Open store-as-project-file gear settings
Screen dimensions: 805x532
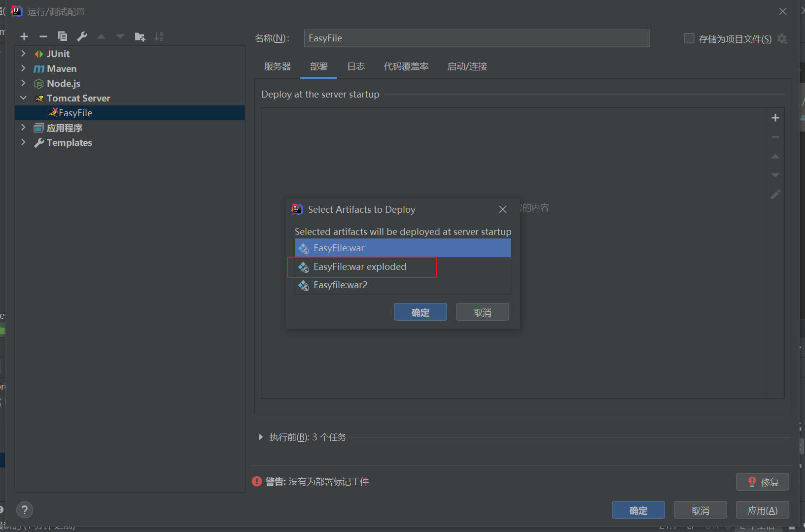click(x=782, y=38)
